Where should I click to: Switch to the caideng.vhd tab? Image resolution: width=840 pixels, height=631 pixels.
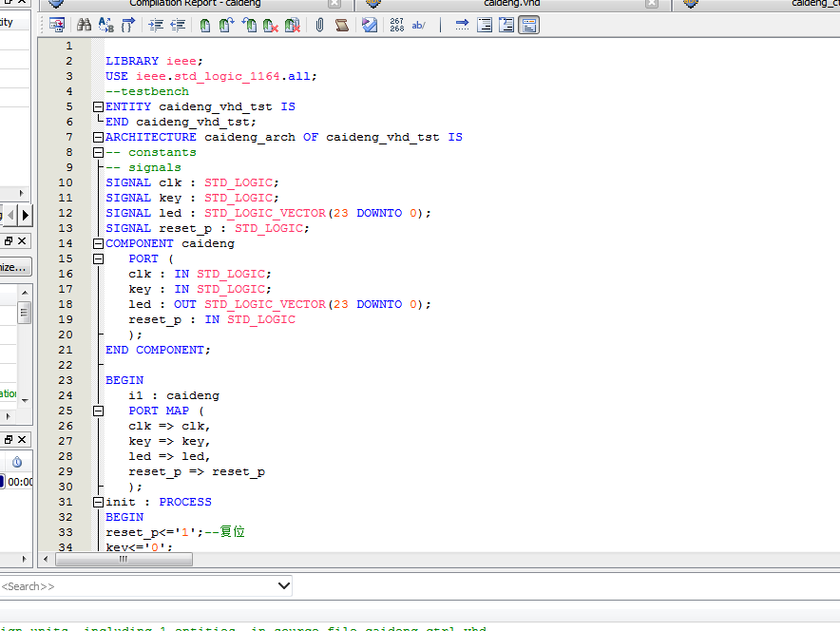coord(512,4)
